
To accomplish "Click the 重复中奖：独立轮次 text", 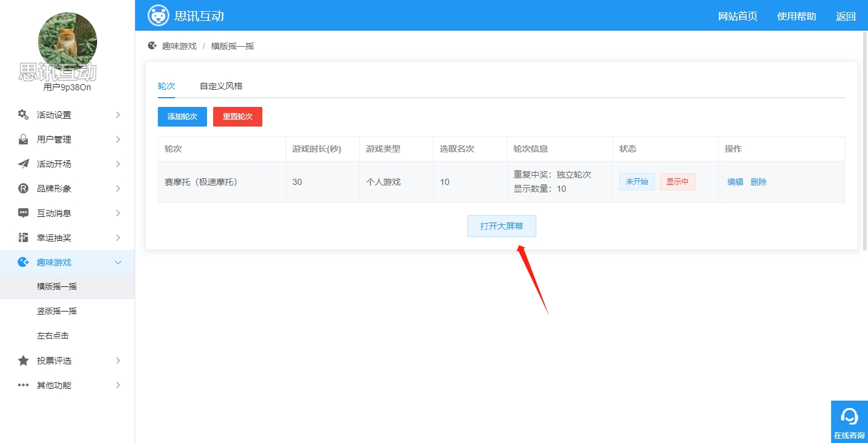I will pos(552,174).
